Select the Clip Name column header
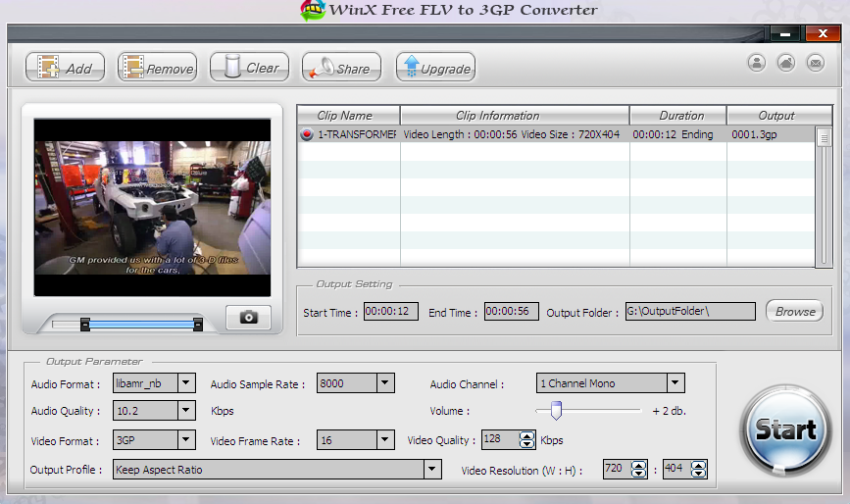The height and width of the screenshot is (504, 850). coord(349,116)
